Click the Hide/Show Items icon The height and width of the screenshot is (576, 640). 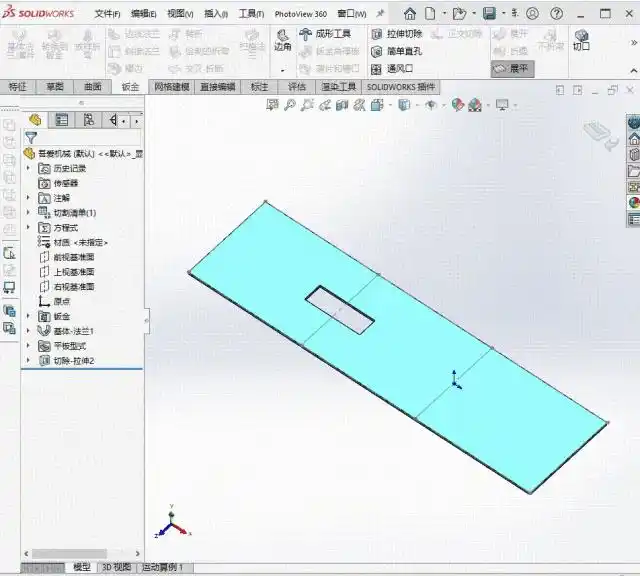pyautogui.click(x=431, y=105)
